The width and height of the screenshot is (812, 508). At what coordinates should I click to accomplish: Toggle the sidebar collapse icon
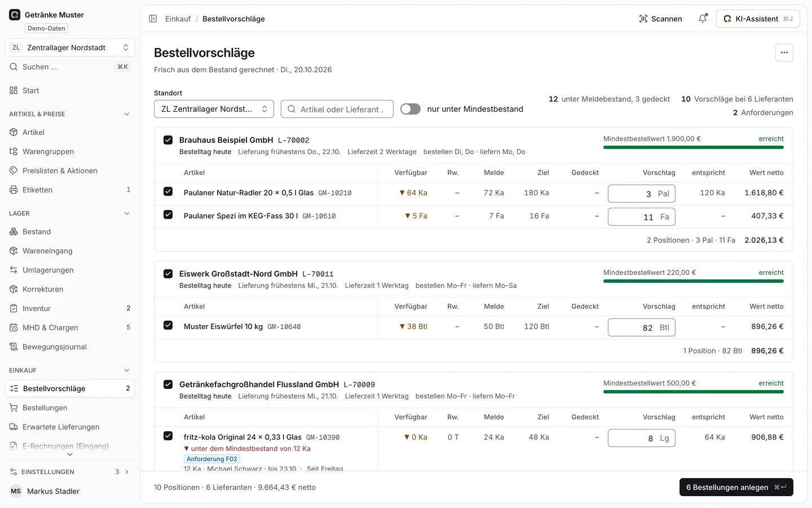(153, 19)
